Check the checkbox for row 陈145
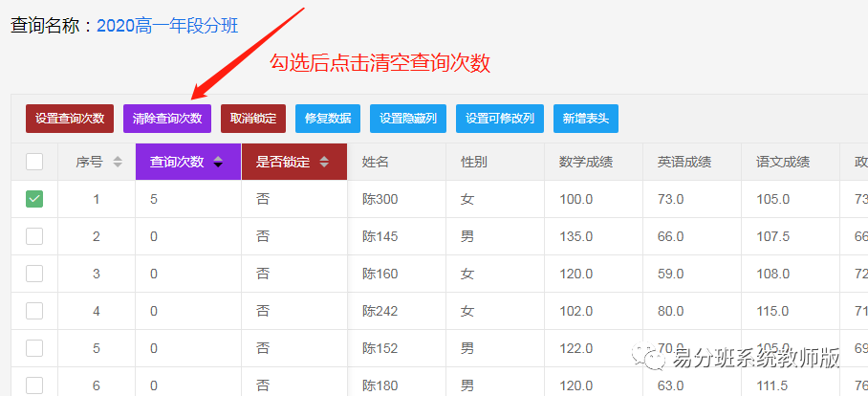868x396 pixels. point(34,236)
